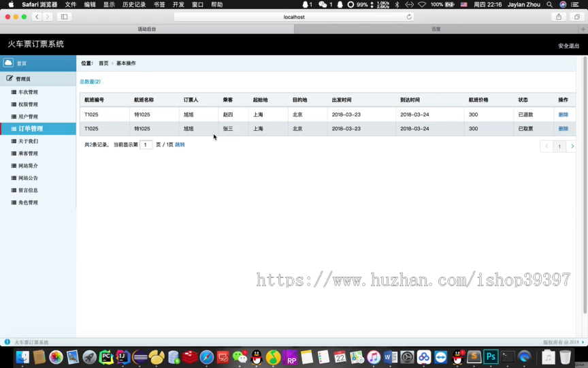Open the 开发 menu
The height and width of the screenshot is (368, 588).
178,5
